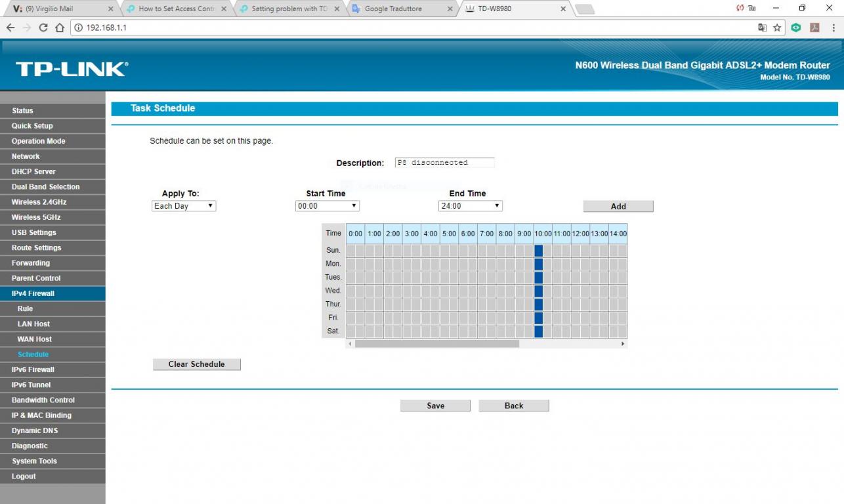Toggle Saturday 10:00 blue schedule cell

[539, 331]
